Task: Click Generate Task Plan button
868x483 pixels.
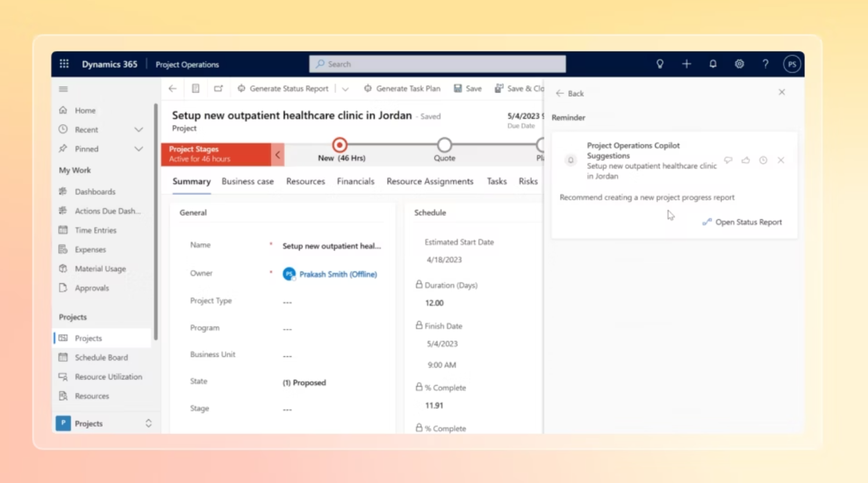Action: [x=402, y=89]
